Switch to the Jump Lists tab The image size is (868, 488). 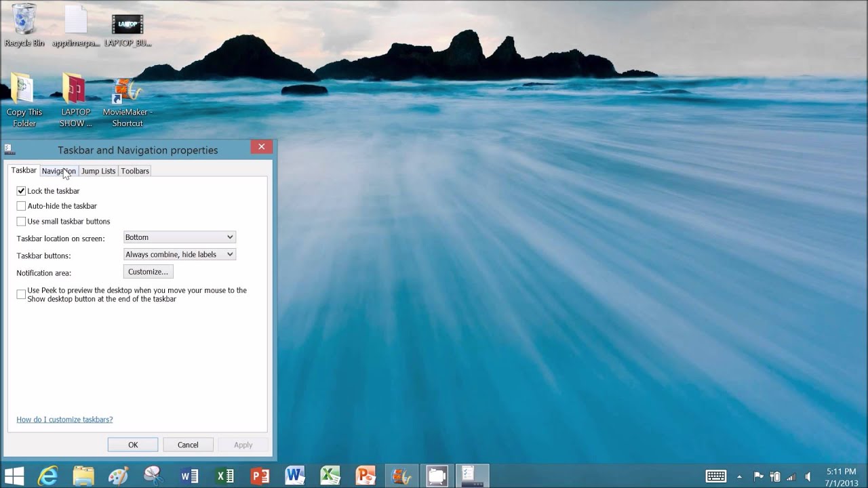click(x=98, y=171)
